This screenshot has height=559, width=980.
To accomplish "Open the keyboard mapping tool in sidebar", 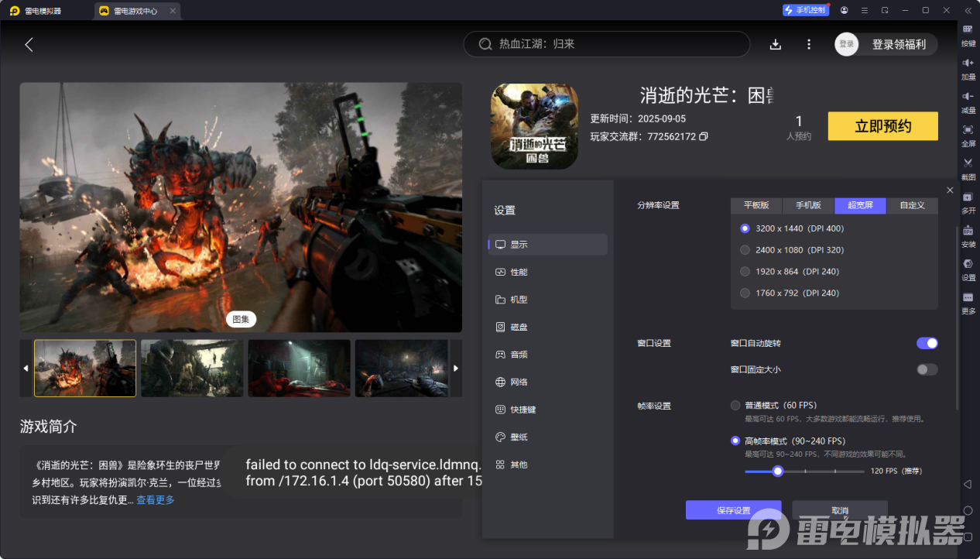I will (x=968, y=29).
